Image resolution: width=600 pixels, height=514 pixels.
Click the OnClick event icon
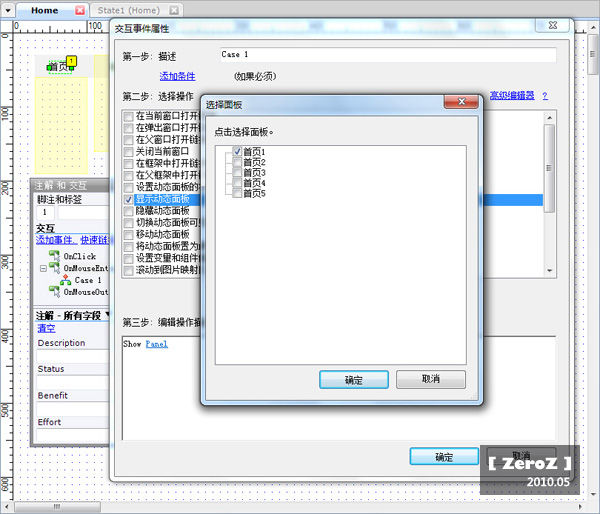tap(54, 256)
